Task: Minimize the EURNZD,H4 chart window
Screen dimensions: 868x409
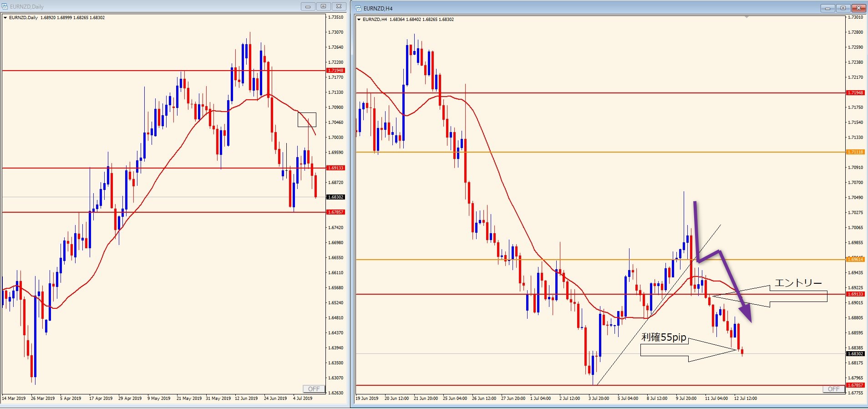Action: [827, 8]
